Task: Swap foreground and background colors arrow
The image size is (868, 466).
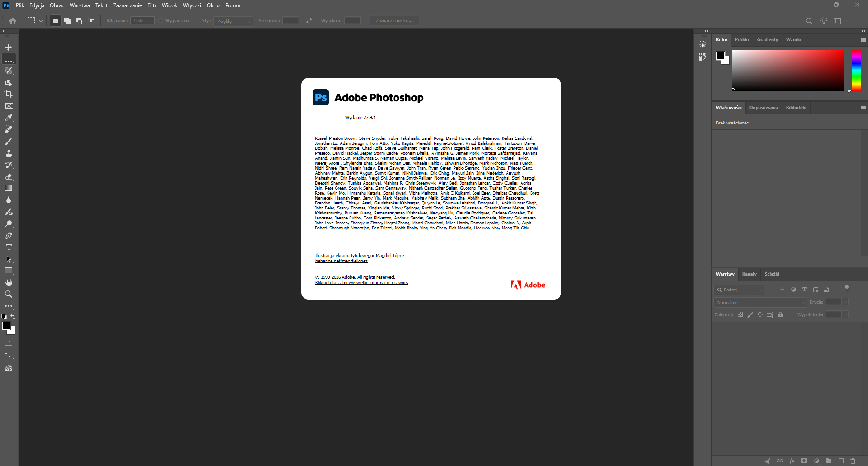Action: [x=13, y=317]
